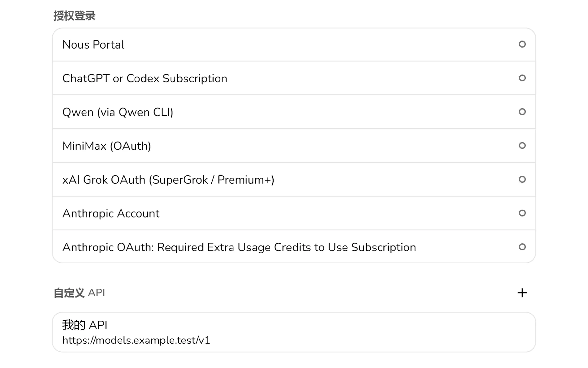Screen dimensions: 588x368
Task: Choose ChatGPT or Codex Subscription login
Action: coord(294,78)
